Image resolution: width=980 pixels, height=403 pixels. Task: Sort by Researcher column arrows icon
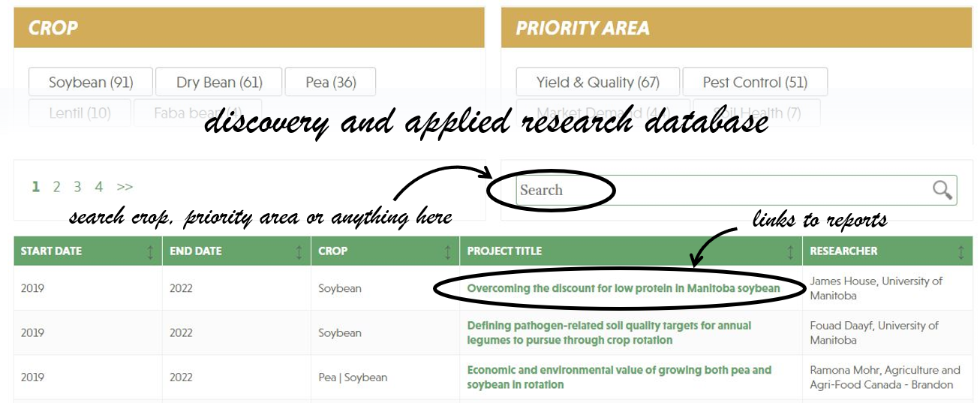961,252
